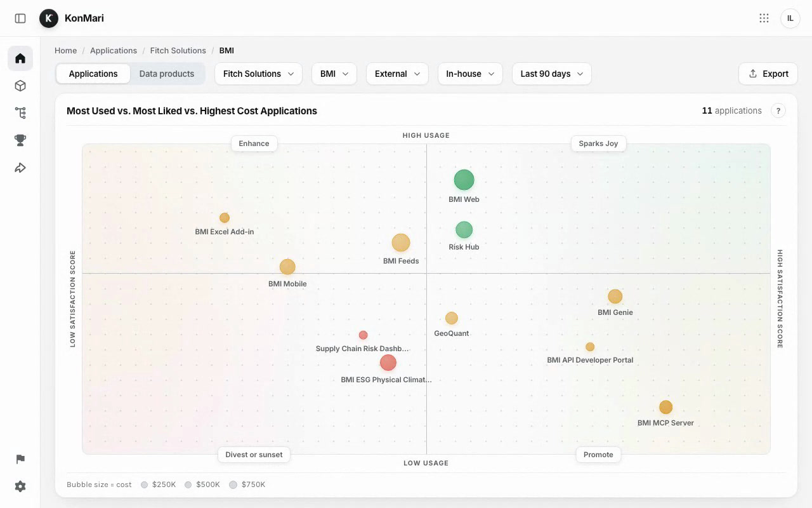This screenshot has width=812, height=508.
Task: Click the Divest or sunset label
Action: [254, 455]
